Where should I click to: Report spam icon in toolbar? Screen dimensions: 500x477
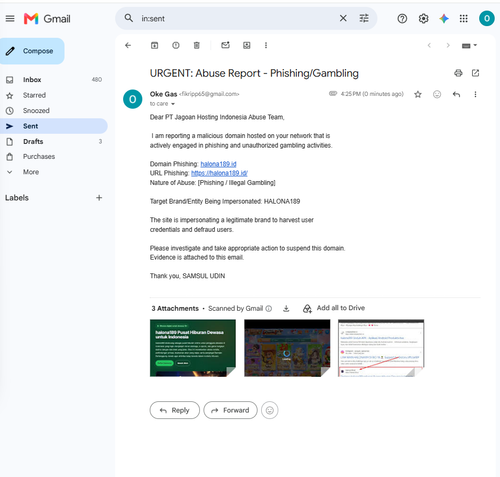[176, 45]
